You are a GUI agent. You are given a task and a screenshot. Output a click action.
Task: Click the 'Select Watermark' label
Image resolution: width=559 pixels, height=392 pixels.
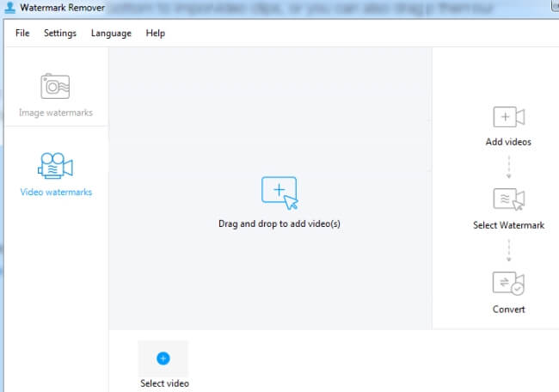[509, 225]
